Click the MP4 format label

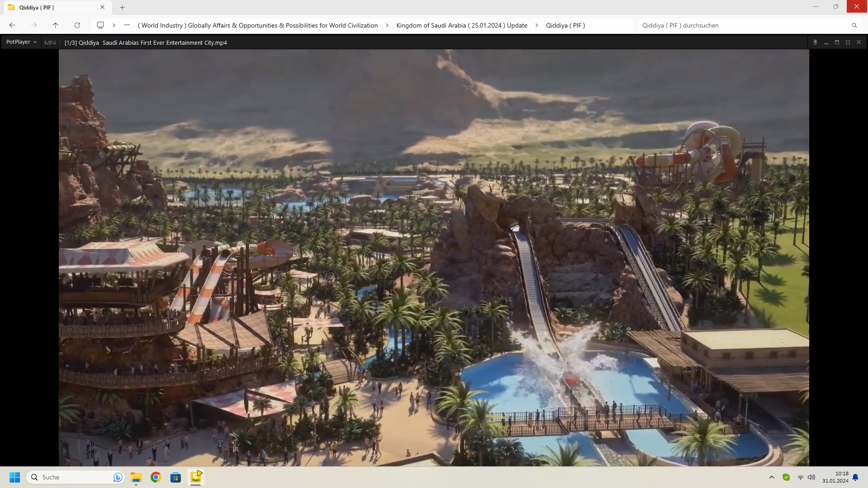tap(50, 42)
